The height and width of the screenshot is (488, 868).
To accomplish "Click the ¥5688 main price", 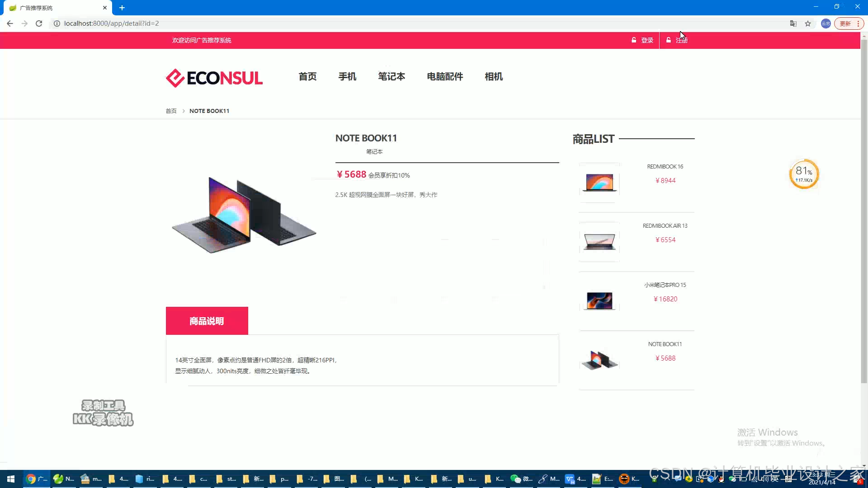I will (x=351, y=174).
